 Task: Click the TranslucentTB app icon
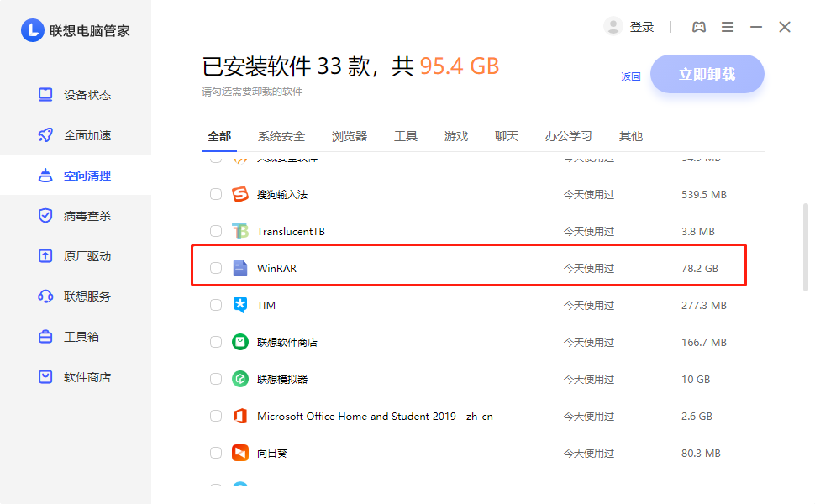(x=240, y=231)
